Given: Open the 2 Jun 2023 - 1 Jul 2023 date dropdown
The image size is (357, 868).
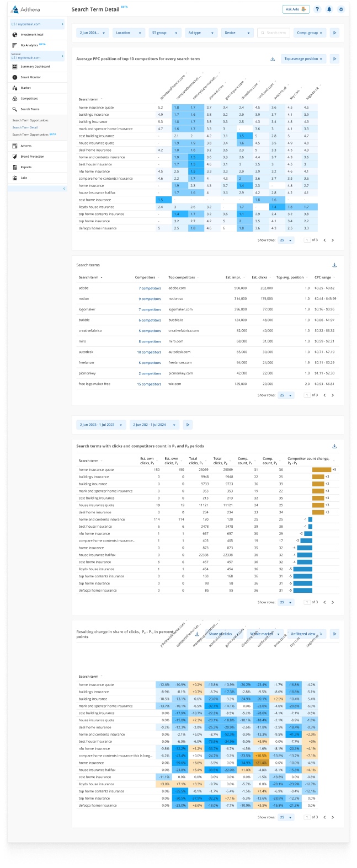Looking at the screenshot, I should (102, 425).
